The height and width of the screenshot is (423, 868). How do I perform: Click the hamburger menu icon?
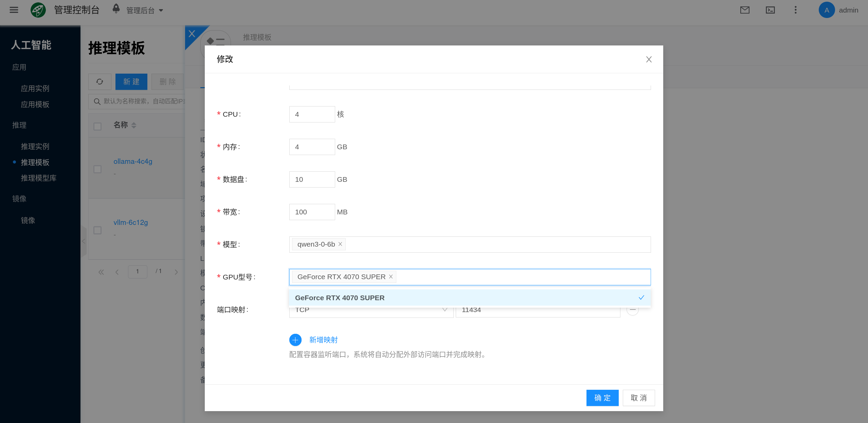pos(14,10)
